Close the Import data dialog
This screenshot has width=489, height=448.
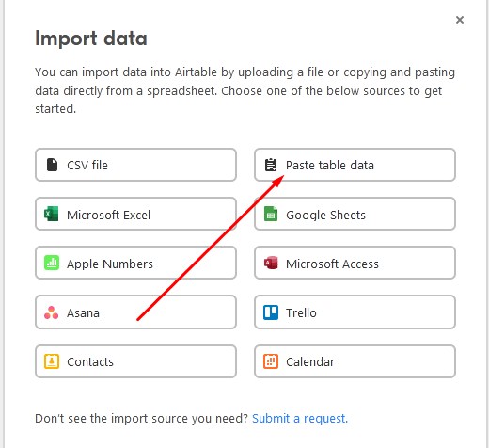pyautogui.click(x=460, y=20)
